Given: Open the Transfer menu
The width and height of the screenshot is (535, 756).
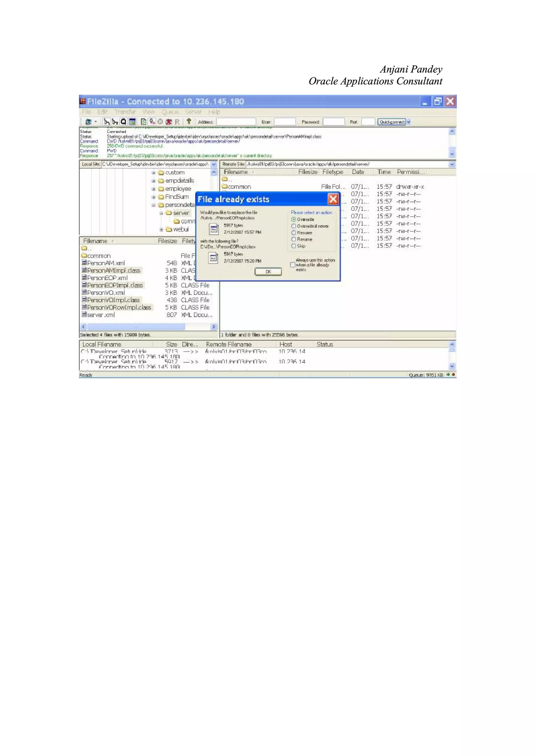Looking at the screenshot, I should pyautogui.click(x=125, y=112).
